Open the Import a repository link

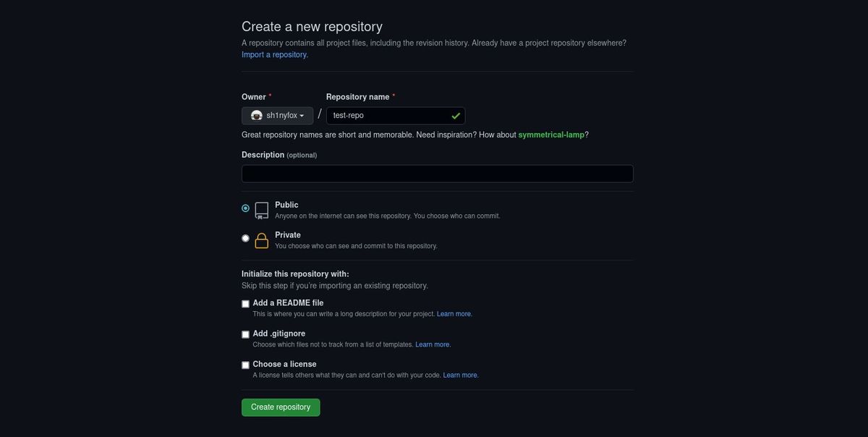(273, 53)
